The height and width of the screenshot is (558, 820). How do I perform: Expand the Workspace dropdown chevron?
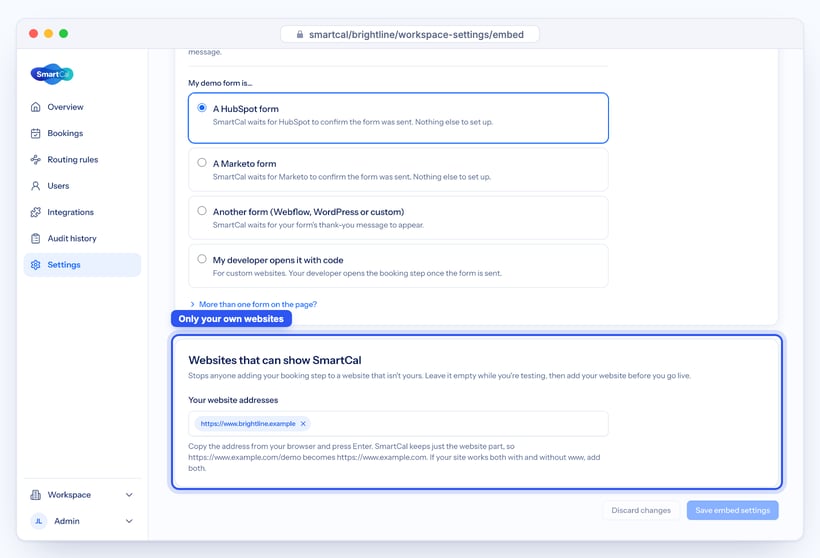coord(129,495)
